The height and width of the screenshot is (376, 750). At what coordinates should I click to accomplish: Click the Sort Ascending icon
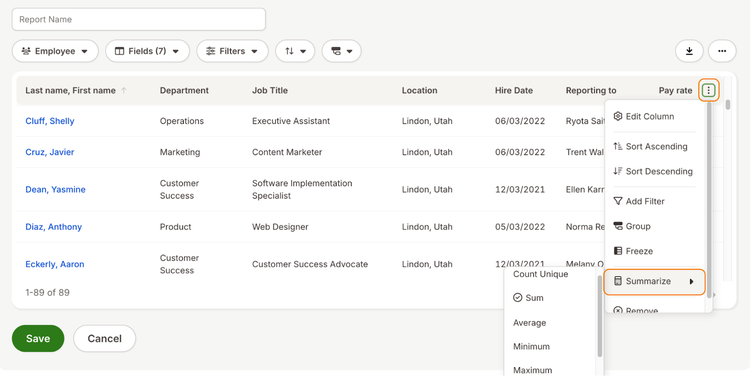pos(618,146)
